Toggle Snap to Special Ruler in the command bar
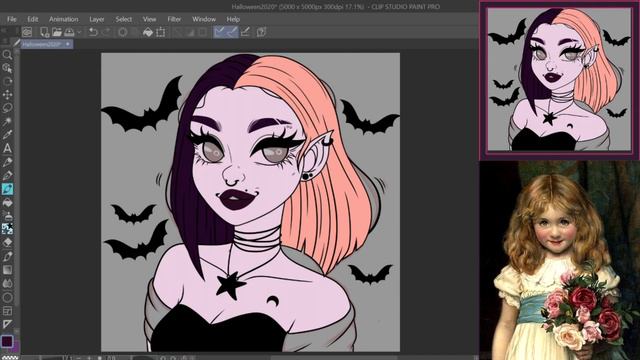The image size is (640, 360). (x=232, y=32)
